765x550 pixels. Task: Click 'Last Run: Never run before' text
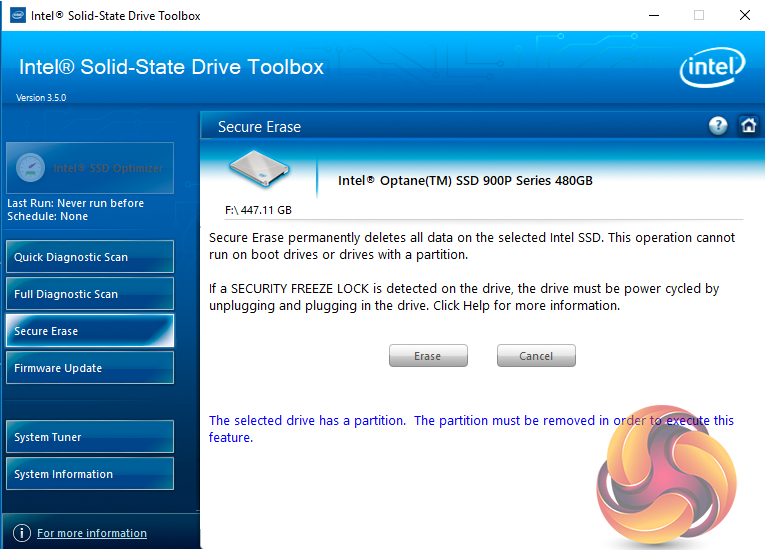[x=76, y=203]
